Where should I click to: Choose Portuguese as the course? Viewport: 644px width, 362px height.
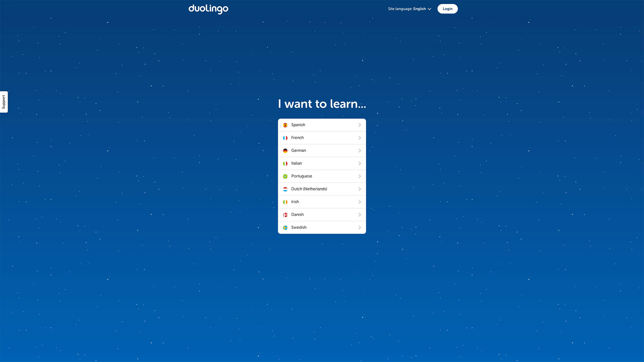322,176
